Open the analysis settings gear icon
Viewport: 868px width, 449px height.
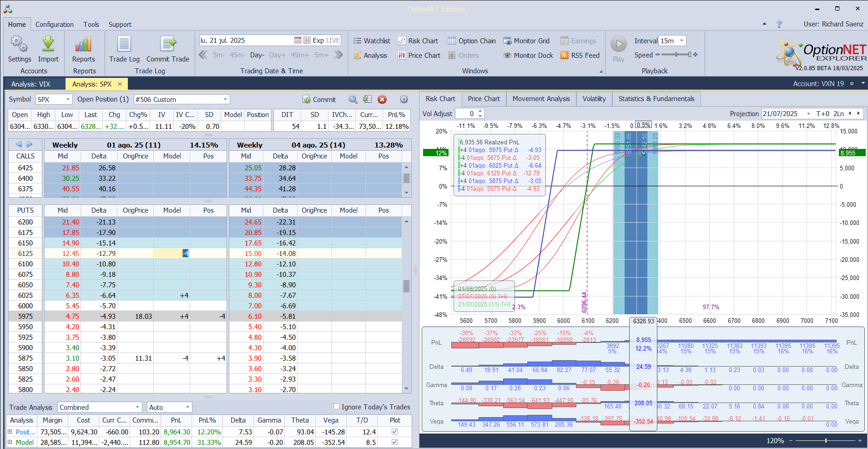tap(404, 99)
